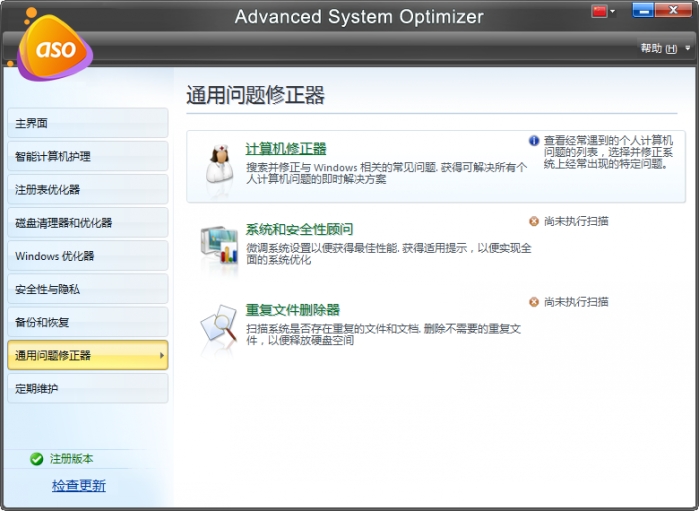The width and height of the screenshot is (699, 511).
Task: Click the blue info icon beside description
Action: 534,141
